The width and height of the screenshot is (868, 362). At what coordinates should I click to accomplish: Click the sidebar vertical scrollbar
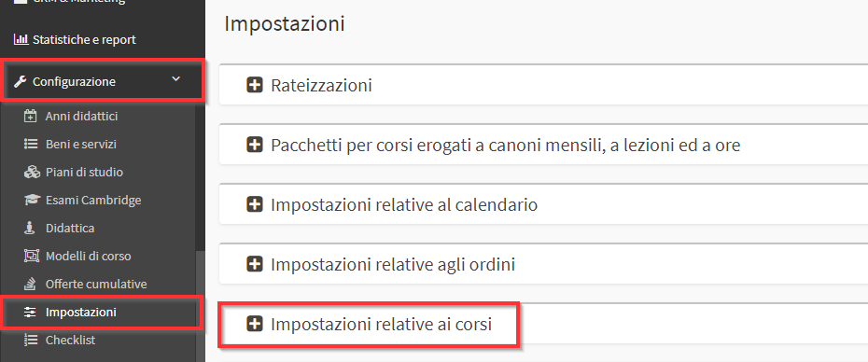click(x=201, y=307)
